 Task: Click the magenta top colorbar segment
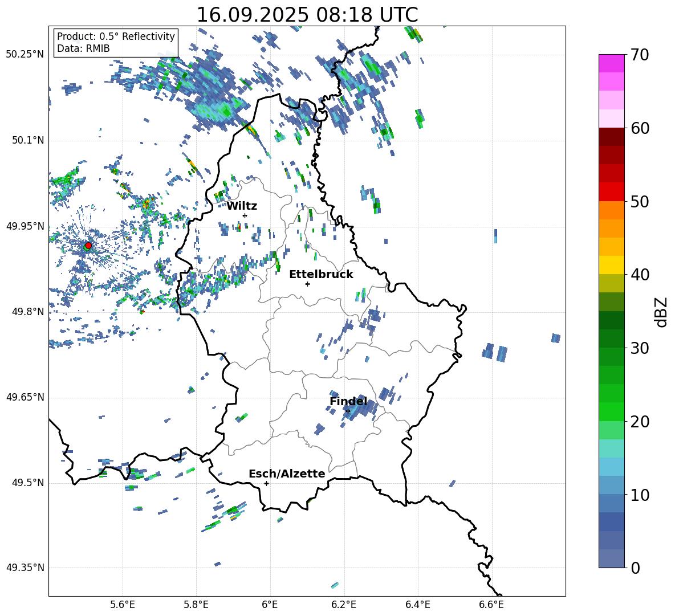[611, 63]
